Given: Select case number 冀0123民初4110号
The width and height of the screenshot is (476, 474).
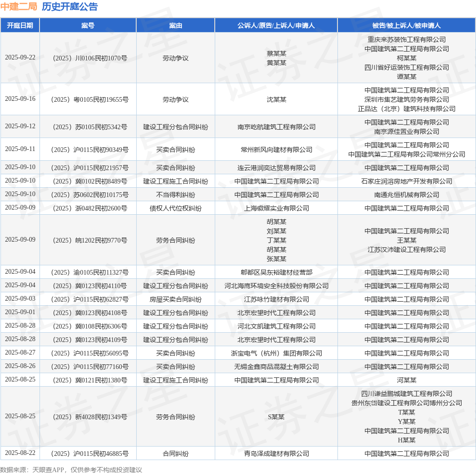Looking at the screenshot, I should coord(90,286).
